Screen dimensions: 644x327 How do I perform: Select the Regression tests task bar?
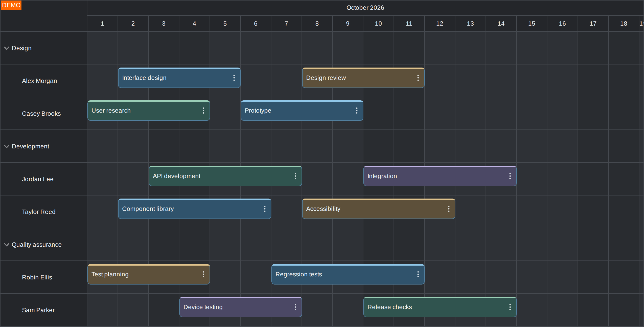tap(348, 274)
